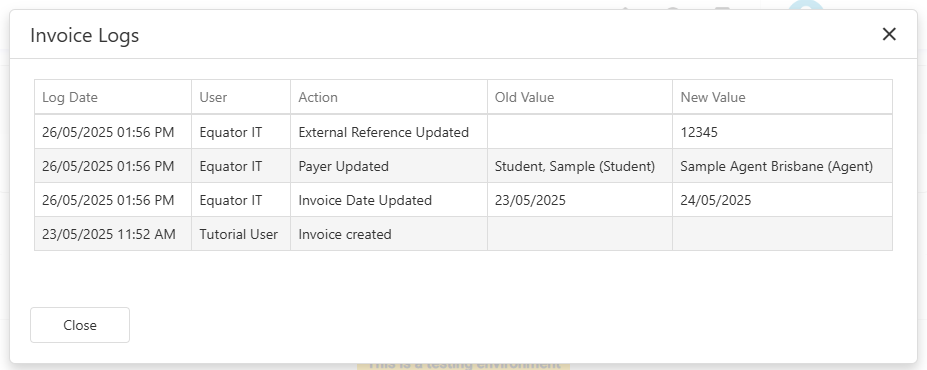Screen dimensions: 927x370
Task: Click the New Value column header
Action: pos(782,97)
